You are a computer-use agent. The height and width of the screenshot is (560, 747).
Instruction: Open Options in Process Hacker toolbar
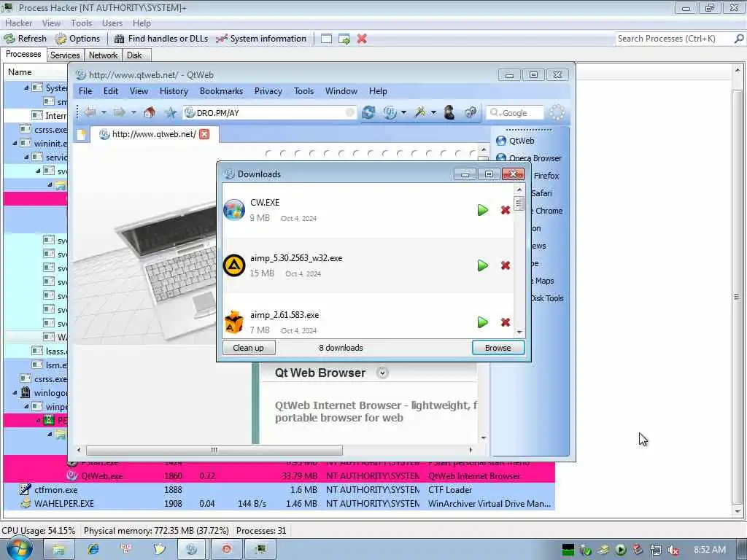(x=77, y=39)
